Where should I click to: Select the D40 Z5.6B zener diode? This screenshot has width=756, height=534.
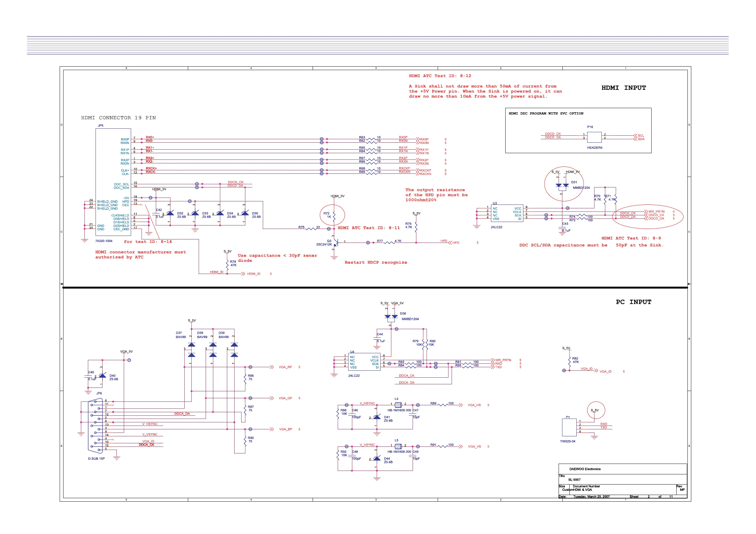pos(102,376)
